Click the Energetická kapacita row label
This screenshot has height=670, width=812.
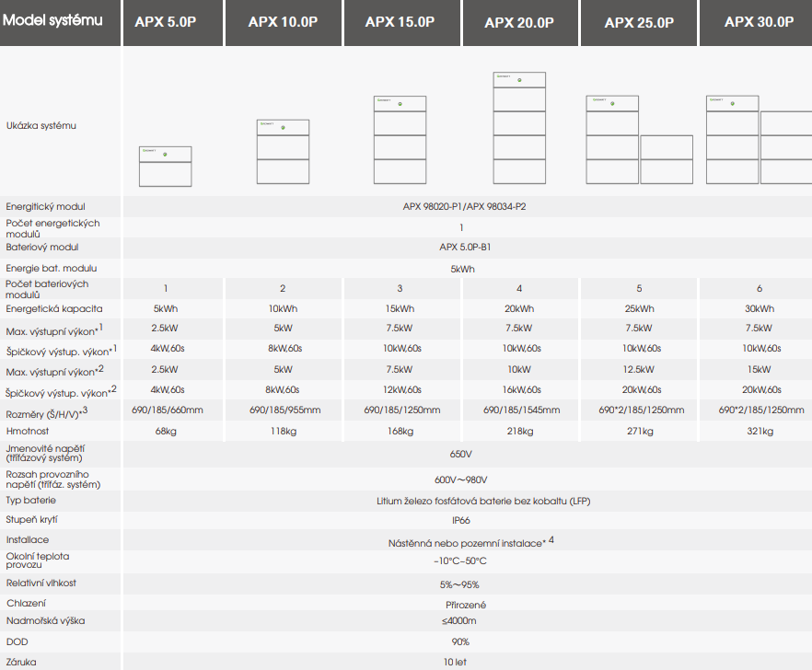click(53, 308)
